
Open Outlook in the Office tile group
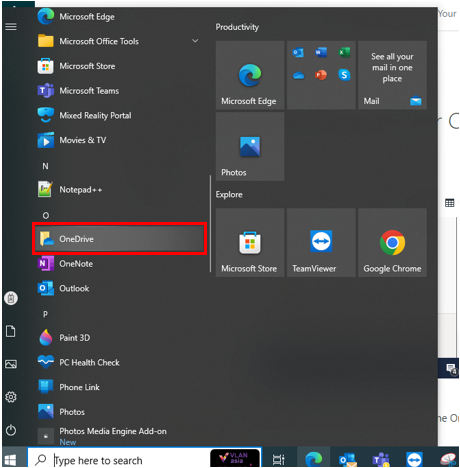tap(298, 52)
